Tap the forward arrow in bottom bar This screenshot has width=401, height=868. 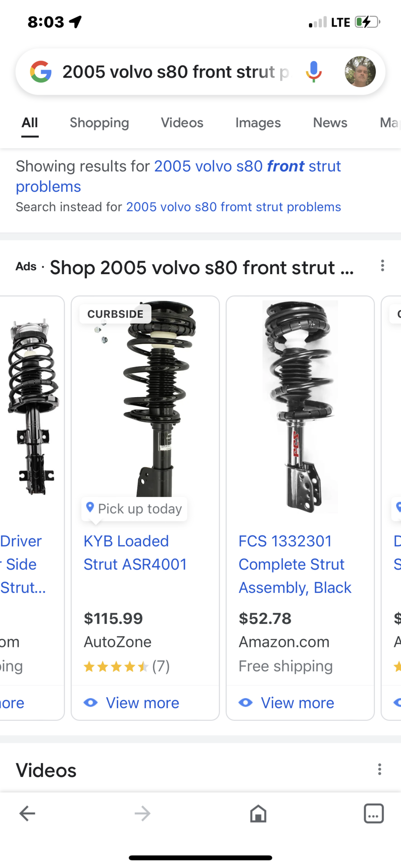[143, 813]
